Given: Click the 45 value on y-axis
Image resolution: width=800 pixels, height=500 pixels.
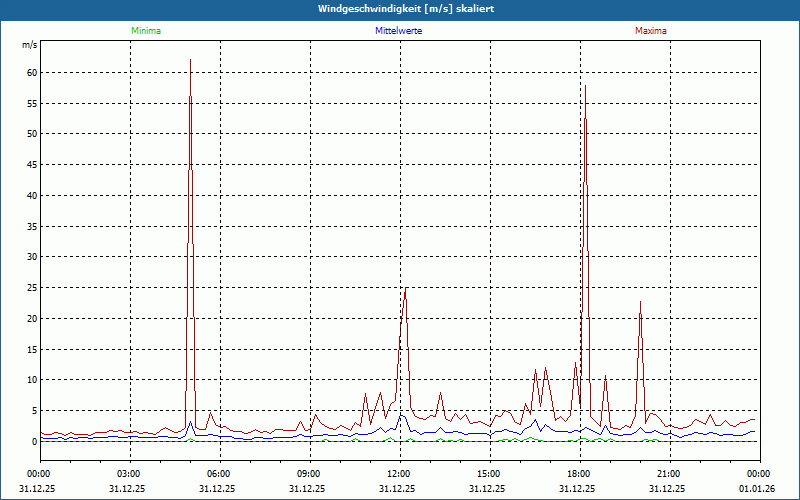Looking at the screenshot, I should pyautogui.click(x=33, y=165).
